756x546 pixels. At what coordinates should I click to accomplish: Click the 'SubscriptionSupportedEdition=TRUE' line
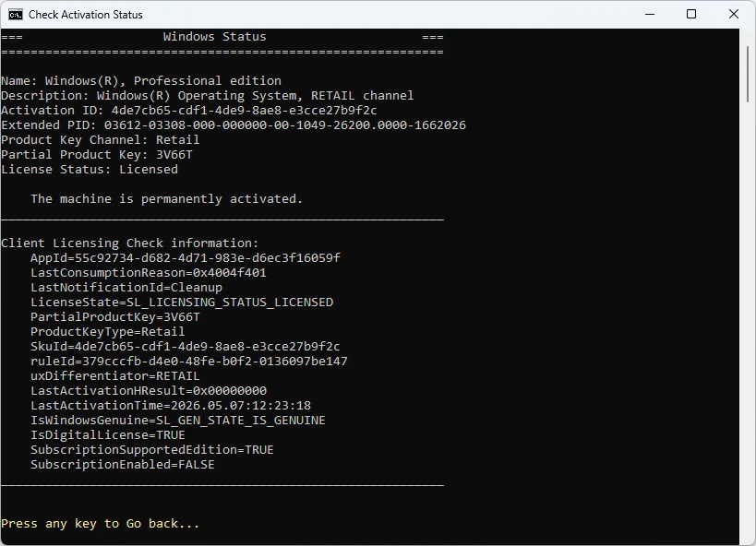tap(152, 449)
